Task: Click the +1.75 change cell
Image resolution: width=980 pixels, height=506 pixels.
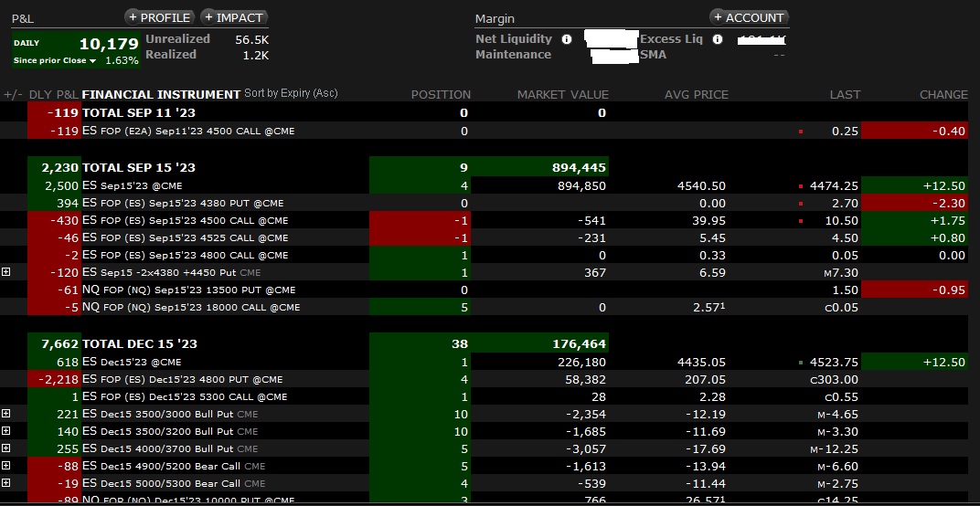Action: point(914,220)
